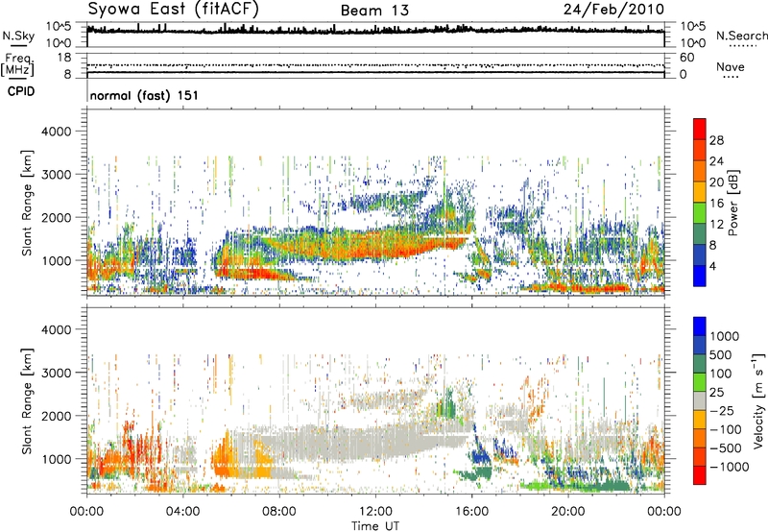Click the "Velocity [m s⁻¹]" colorbar title
Image resolution: width=768 pixels, height=532 pixels.
(x=758, y=400)
